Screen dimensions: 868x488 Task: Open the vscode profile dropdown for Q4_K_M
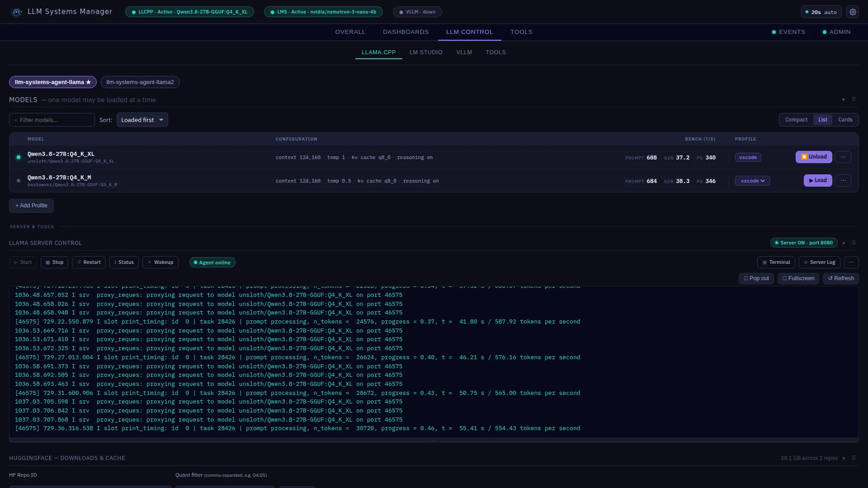click(752, 181)
